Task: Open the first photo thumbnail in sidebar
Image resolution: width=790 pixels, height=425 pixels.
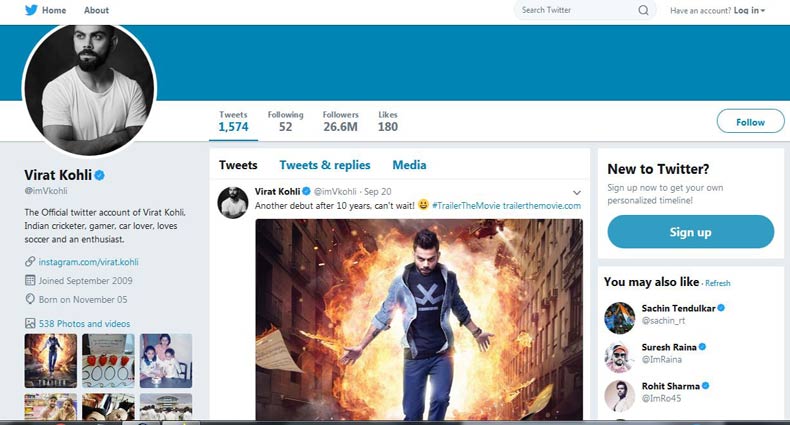Action: pyautogui.click(x=50, y=359)
